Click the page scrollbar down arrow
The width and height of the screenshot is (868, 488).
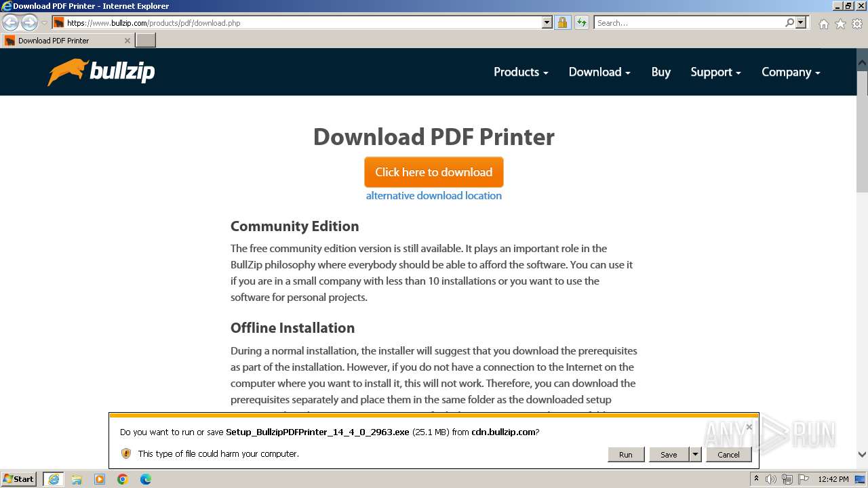862,455
